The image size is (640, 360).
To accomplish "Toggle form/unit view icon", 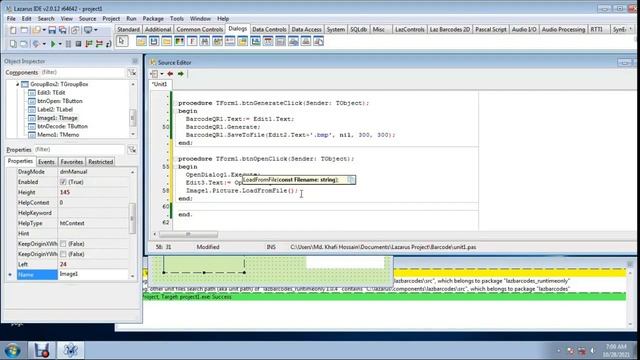I will (75, 30).
